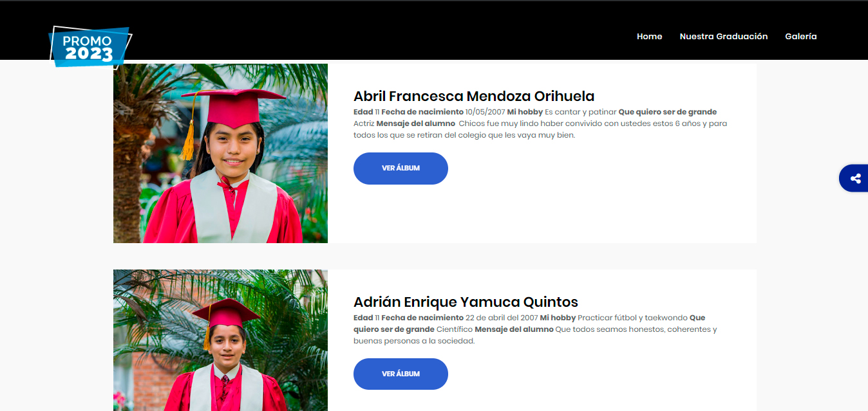Screen dimensions: 868x411
Task: Click the "Edad" label in Abril's profile
Action: 363,112
